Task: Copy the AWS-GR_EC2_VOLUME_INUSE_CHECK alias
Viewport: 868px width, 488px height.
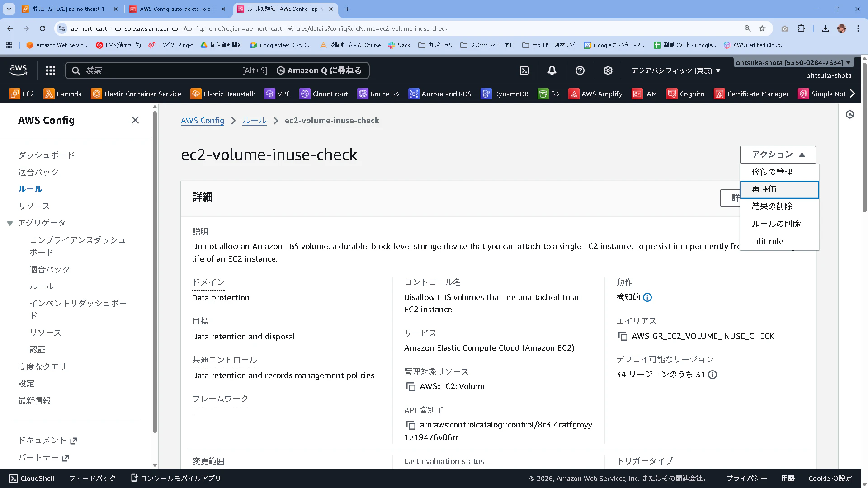Action: (x=623, y=337)
